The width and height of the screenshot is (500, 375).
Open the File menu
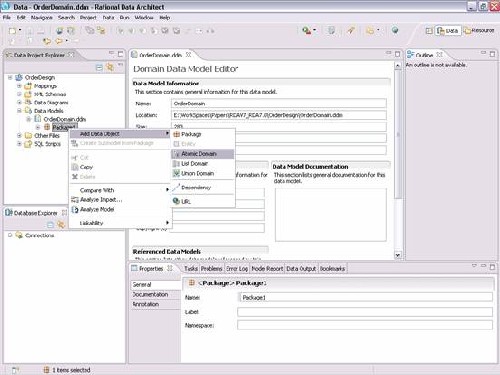[7, 17]
